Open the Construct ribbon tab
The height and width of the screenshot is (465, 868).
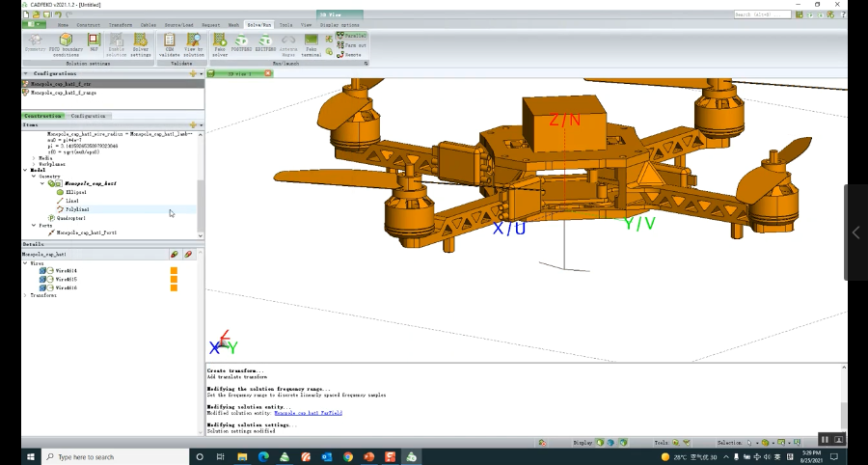[89, 25]
